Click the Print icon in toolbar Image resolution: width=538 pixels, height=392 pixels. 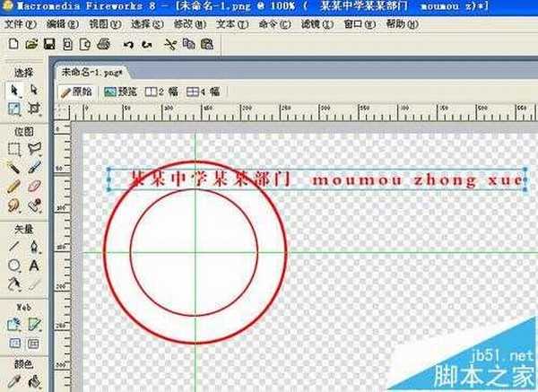103,43
